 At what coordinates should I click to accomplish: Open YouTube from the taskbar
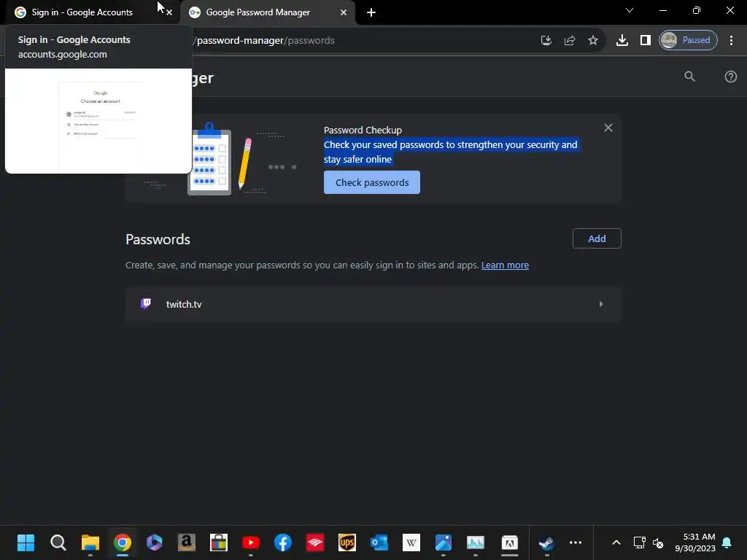[x=251, y=542]
